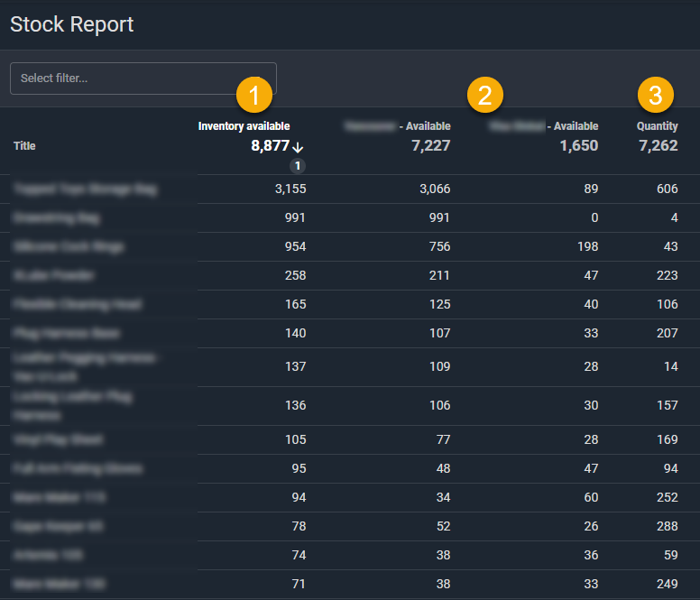700x600 pixels.
Task: Click the sort order badge under 8,877
Action: pos(299,166)
